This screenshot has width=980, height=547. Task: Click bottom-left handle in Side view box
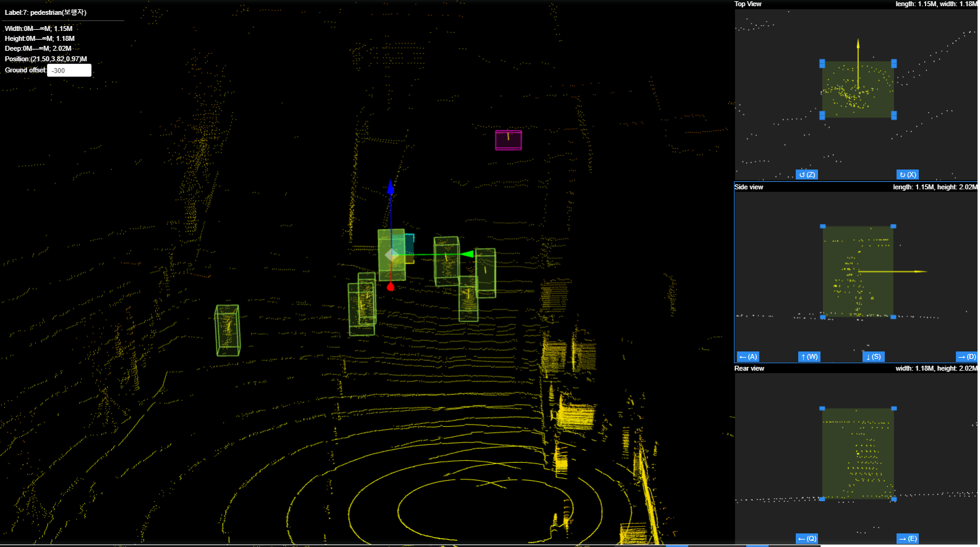823,317
